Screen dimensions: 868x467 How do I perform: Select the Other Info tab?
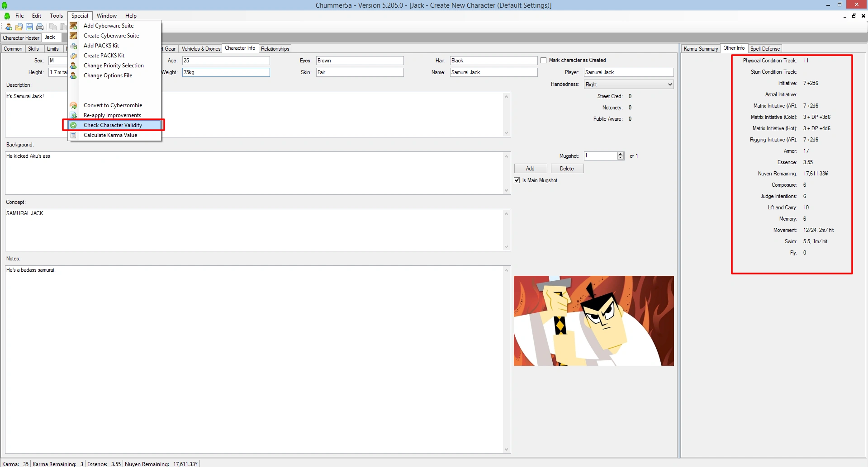coord(734,48)
